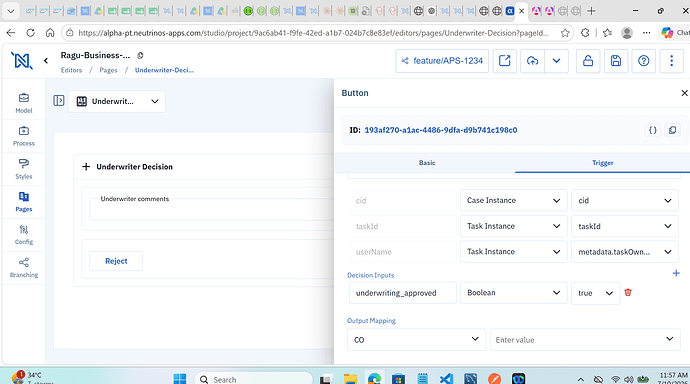Copy the button ID to clipboard
The image size is (690, 384).
tap(672, 130)
